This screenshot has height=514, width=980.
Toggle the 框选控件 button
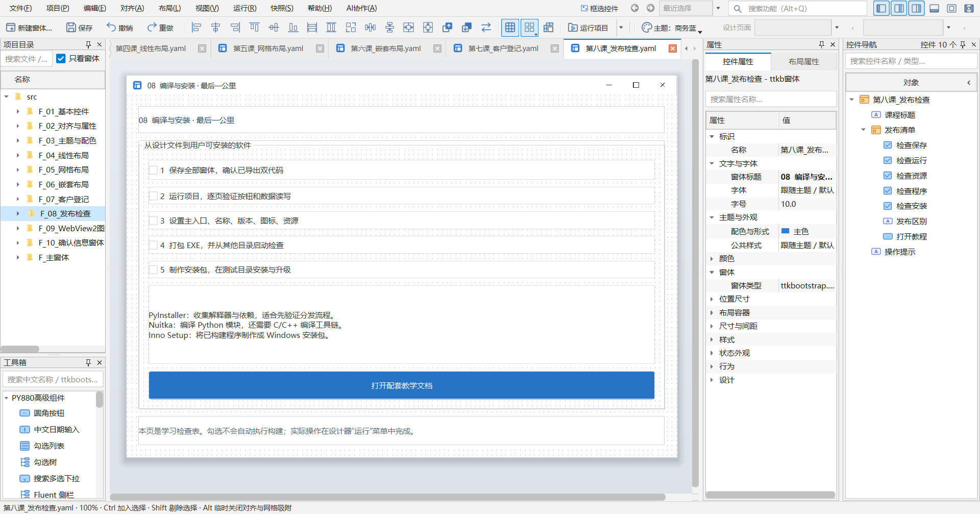click(x=599, y=8)
